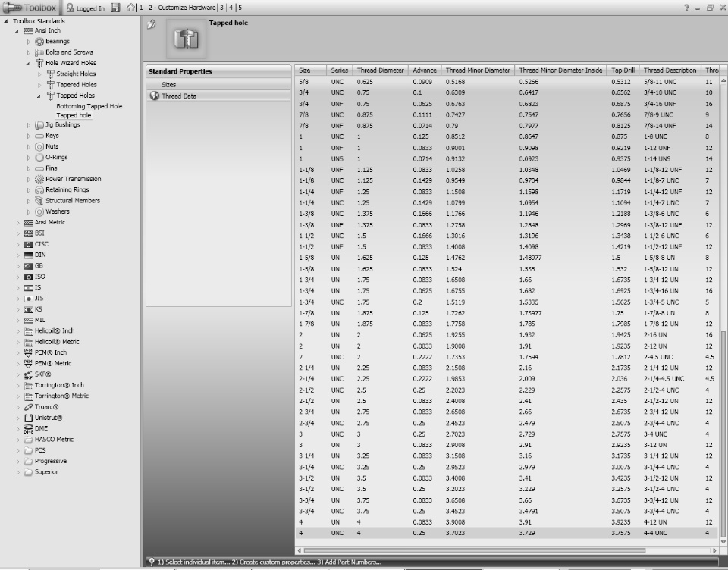The image size is (728, 570).
Task: Collapse the Ansi Inch node
Action: click(x=17, y=30)
